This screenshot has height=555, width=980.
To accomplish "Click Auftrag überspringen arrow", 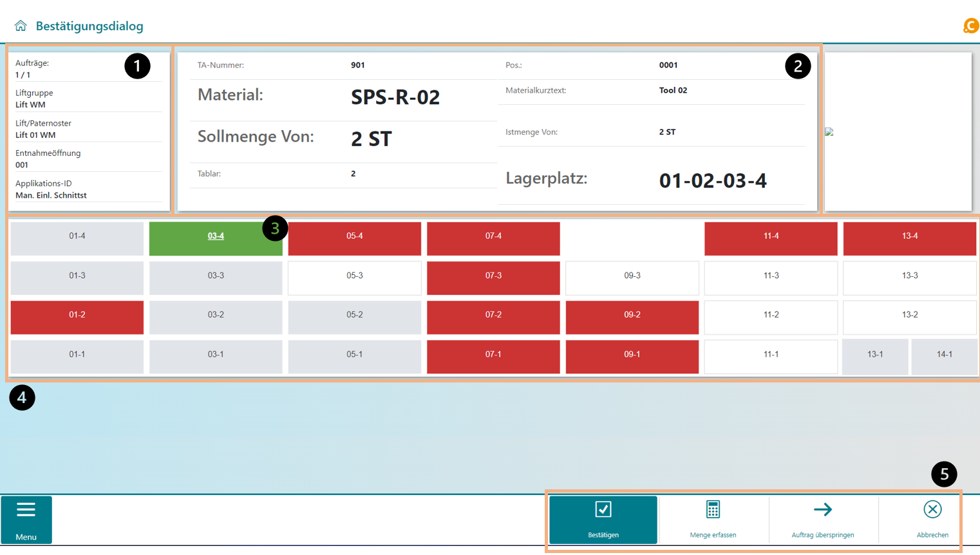I will pyautogui.click(x=822, y=519).
